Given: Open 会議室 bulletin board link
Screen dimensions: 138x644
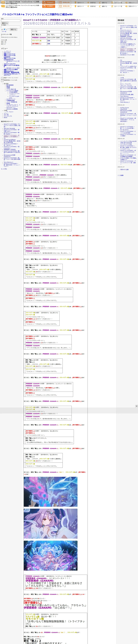Looking at the screenshot, I should [x=8, y=88].
